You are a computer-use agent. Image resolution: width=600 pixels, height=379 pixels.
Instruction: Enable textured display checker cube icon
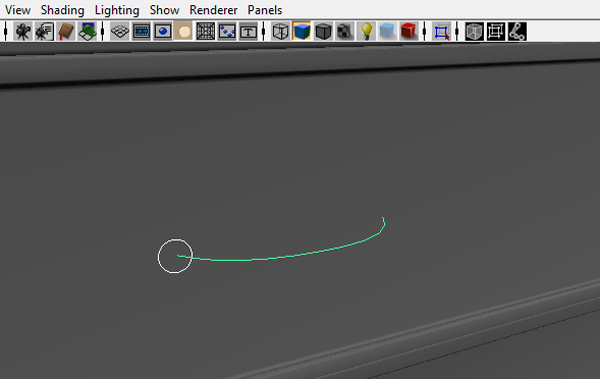345,31
